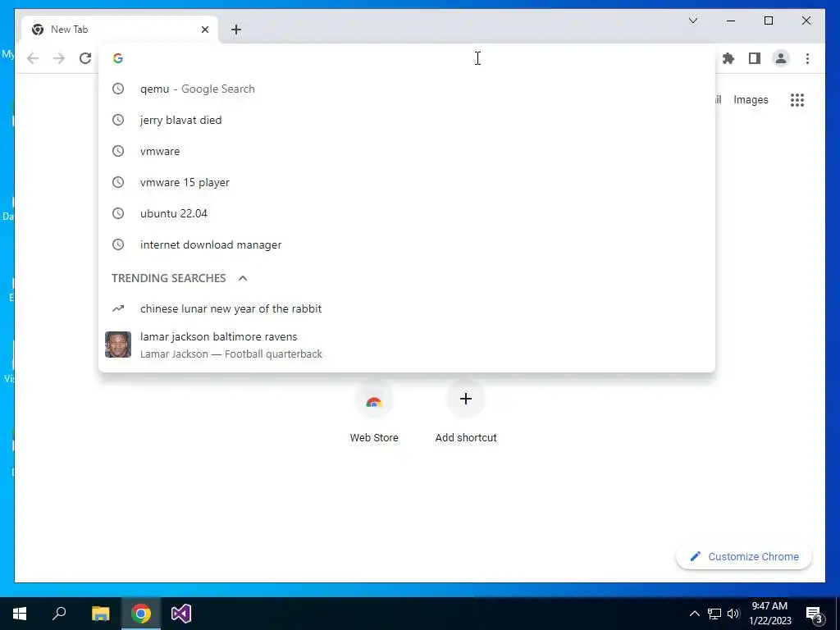Open the tab search chevron
This screenshot has height=630, width=840.
click(692, 21)
